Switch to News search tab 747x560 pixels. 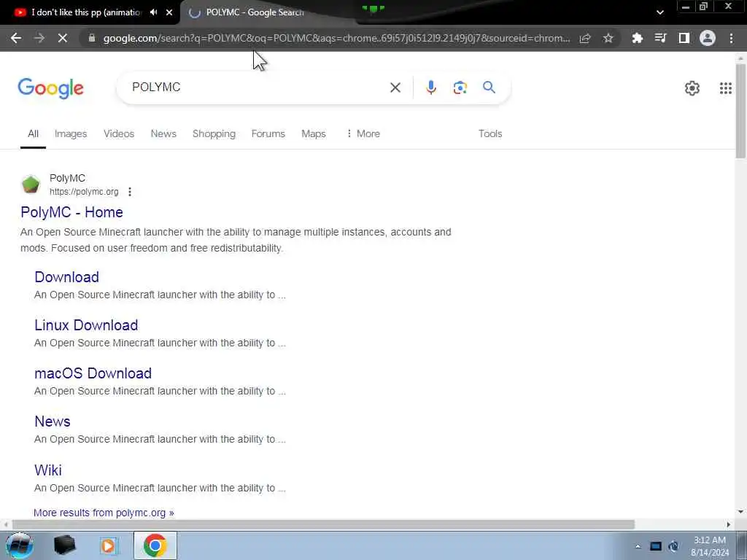tap(163, 134)
